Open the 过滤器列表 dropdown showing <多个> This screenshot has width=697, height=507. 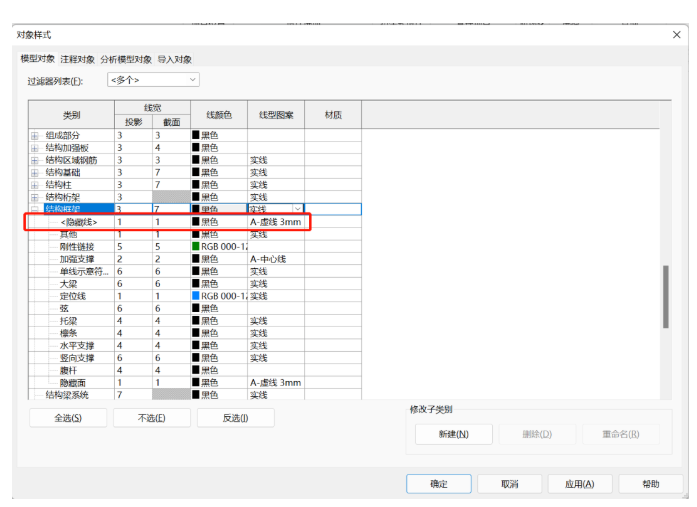[x=153, y=80]
